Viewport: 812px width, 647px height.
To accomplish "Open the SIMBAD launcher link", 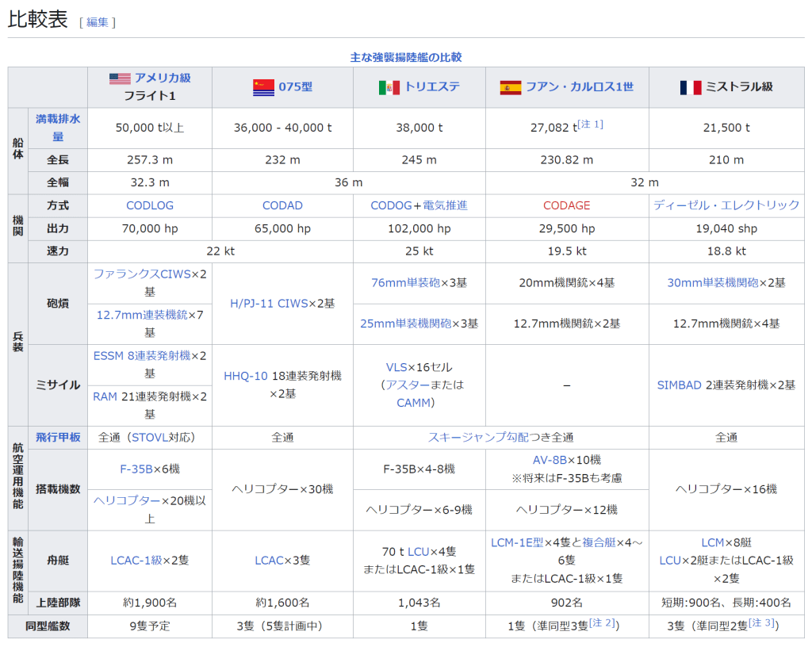I will 679,385.
